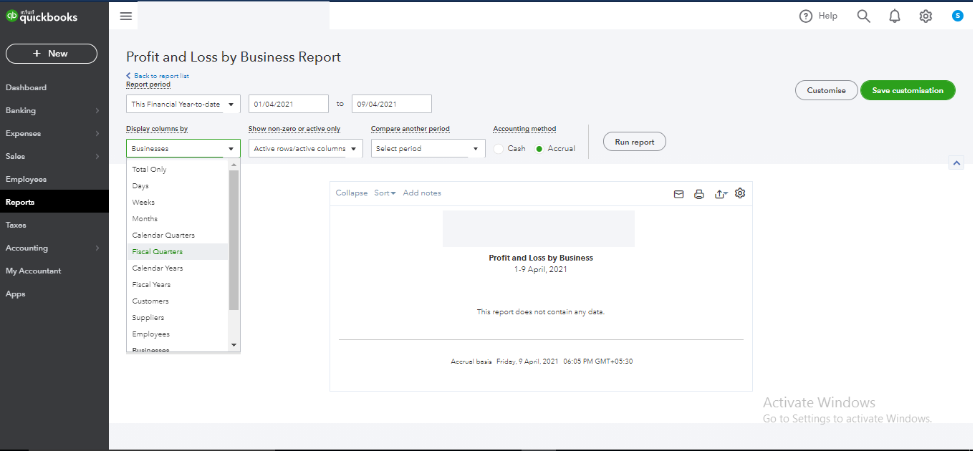Open the global search magnifier
980x451 pixels.
(863, 15)
